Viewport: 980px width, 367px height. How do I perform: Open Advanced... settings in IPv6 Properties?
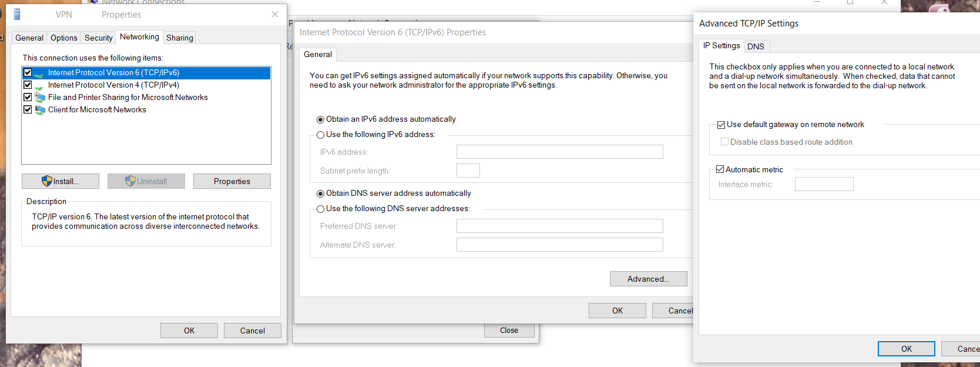coord(649,279)
